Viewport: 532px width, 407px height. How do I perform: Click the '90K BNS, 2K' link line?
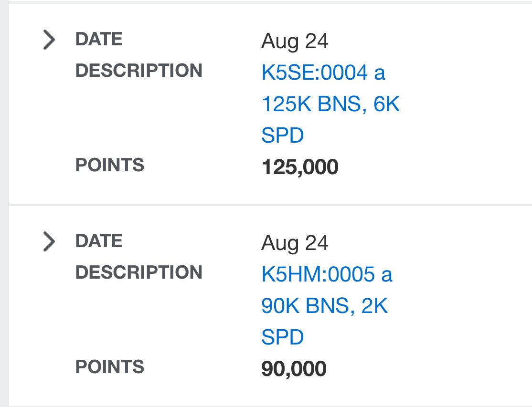[x=325, y=306]
